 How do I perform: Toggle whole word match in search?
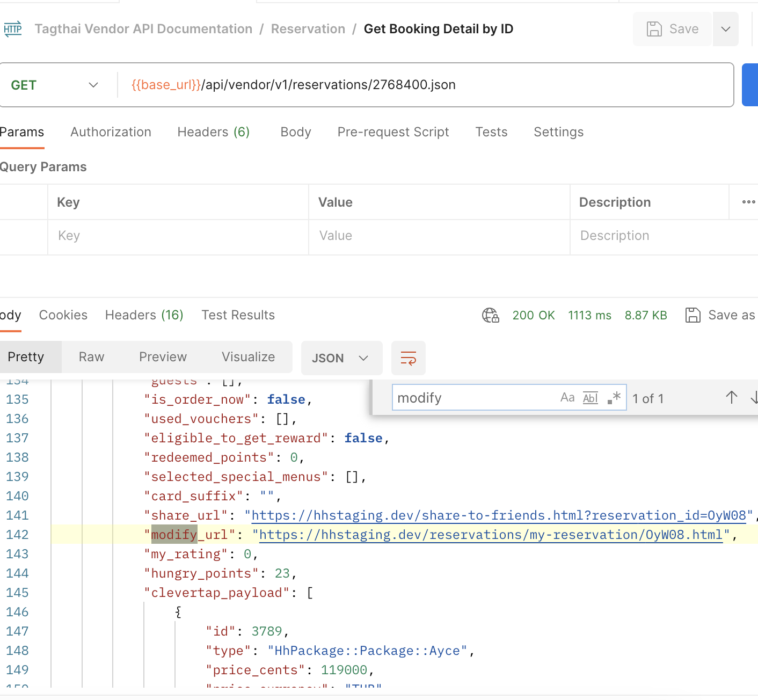coord(590,398)
